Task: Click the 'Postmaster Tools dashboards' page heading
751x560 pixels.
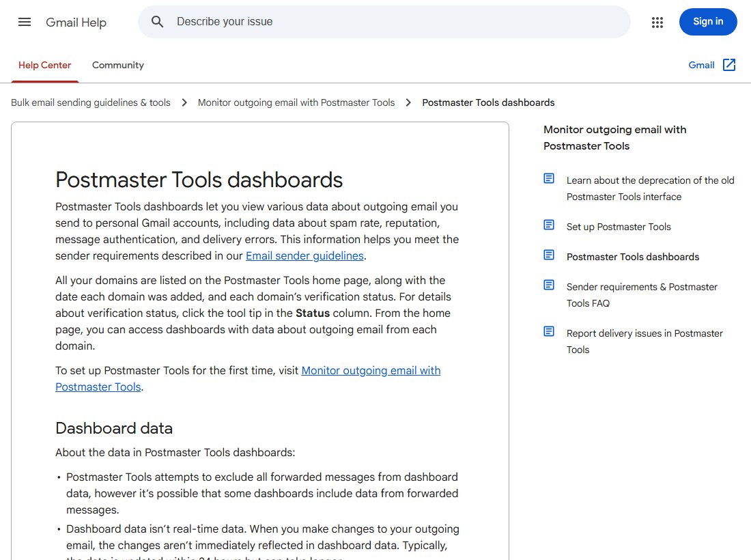Action: tap(199, 180)
